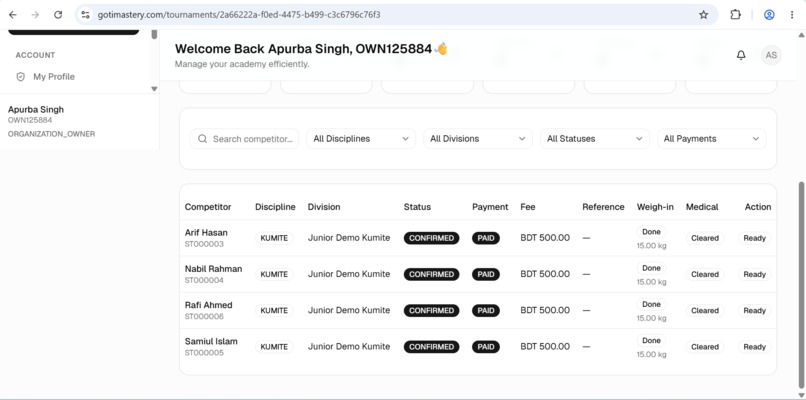Click the Payment column header
806x400 pixels.
490,207
